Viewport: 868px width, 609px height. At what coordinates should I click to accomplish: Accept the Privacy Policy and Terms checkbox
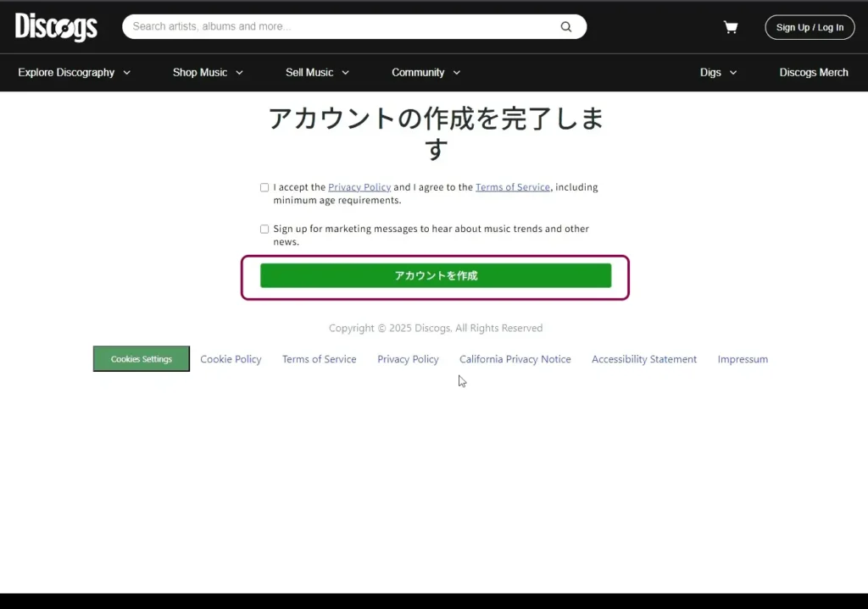(x=264, y=188)
